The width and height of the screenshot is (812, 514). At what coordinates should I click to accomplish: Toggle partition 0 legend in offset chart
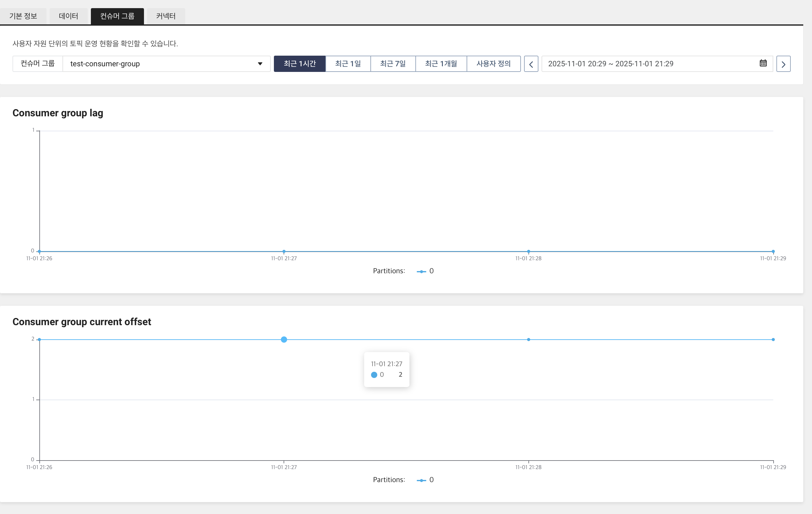(x=425, y=480)
